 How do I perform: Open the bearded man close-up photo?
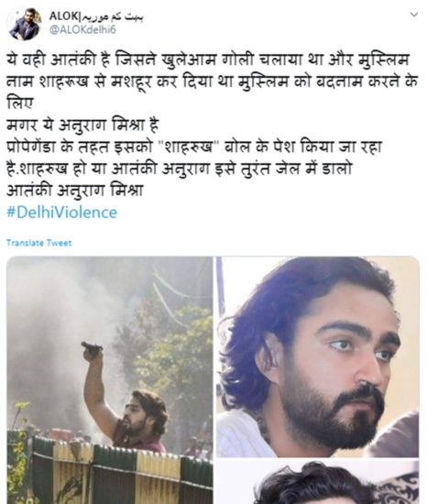317,356
